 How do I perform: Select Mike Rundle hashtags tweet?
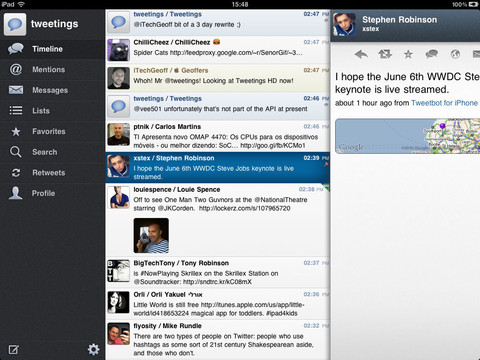218,340
